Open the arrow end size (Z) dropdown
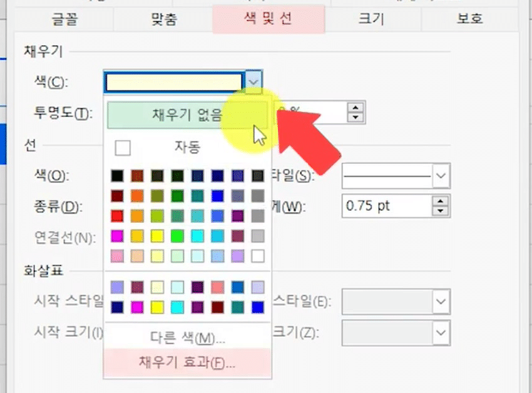532x393 pixels. click(x=441, y=332)
